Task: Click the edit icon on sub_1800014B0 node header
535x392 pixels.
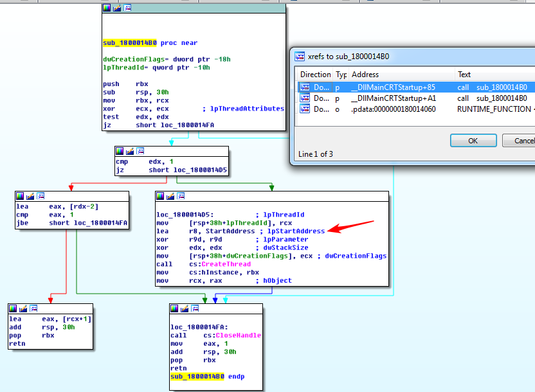Action: tap(117, 8)
